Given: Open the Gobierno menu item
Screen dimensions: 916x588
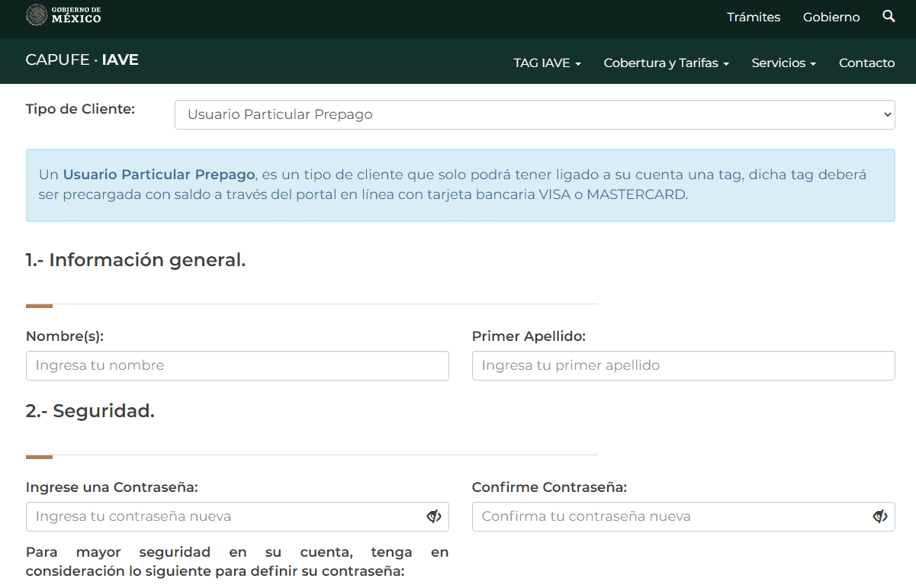Looking at the screenshot, I should pos(831,17).
